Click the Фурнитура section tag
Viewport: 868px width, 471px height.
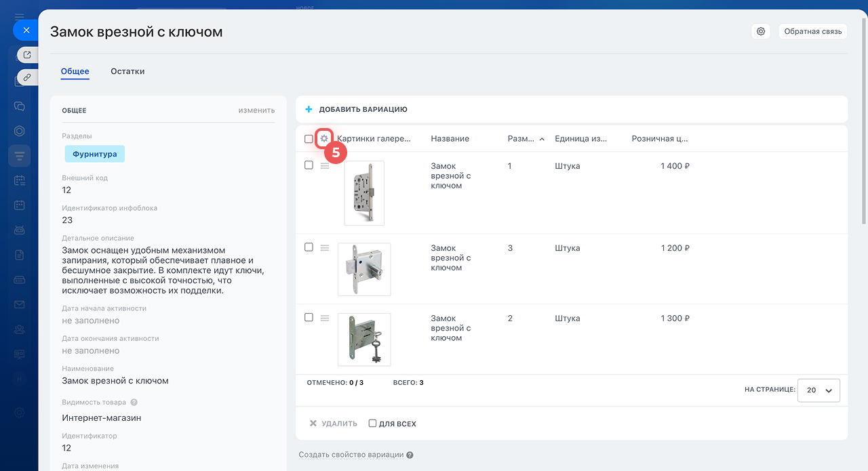point(95,154)
